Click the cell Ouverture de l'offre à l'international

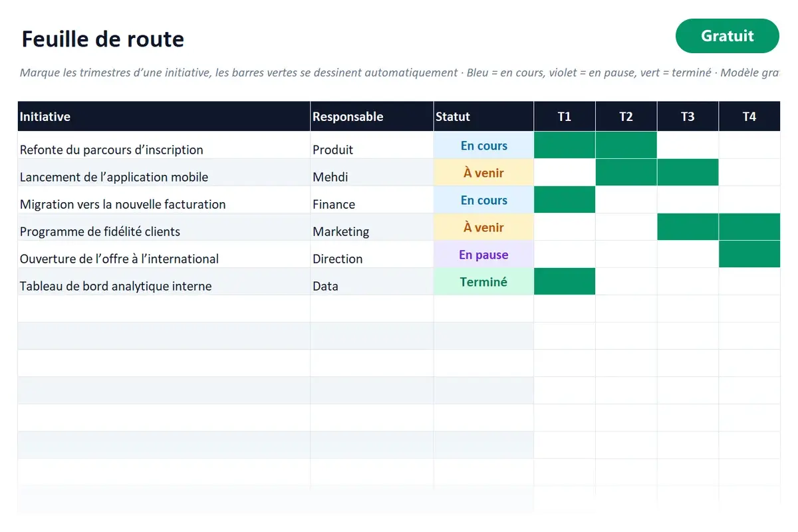click(164, 254)
